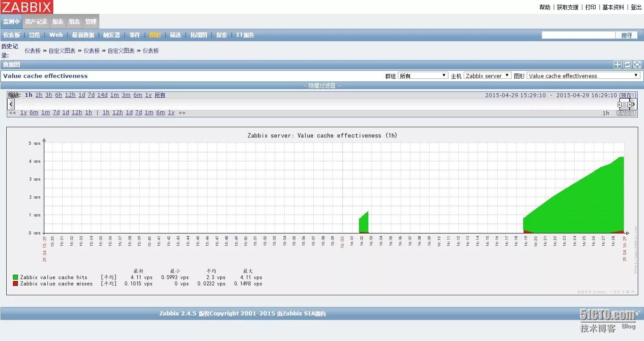This screenshot has height=341, width=644.
Task: Collapse the filter via 隐藏过滤器 bar
Action: click(322, 85)
